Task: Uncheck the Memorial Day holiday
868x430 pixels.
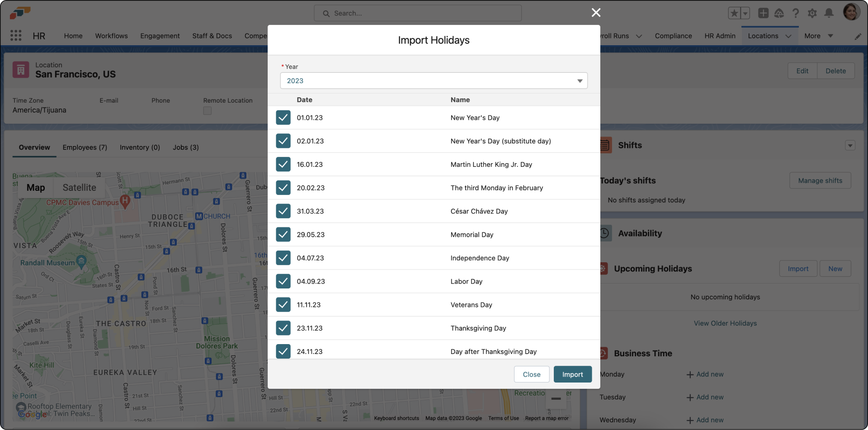Action: [x=283, y=234]
